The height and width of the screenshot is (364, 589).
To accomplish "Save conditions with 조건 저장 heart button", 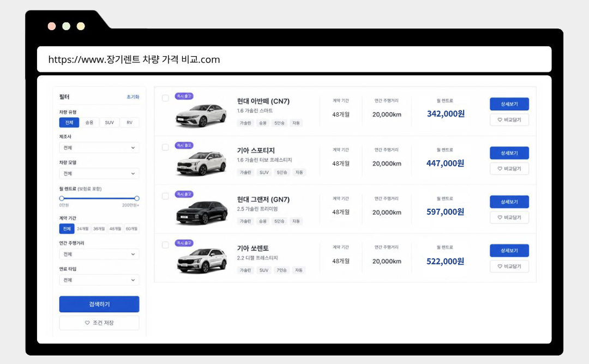I will point(99,323).
